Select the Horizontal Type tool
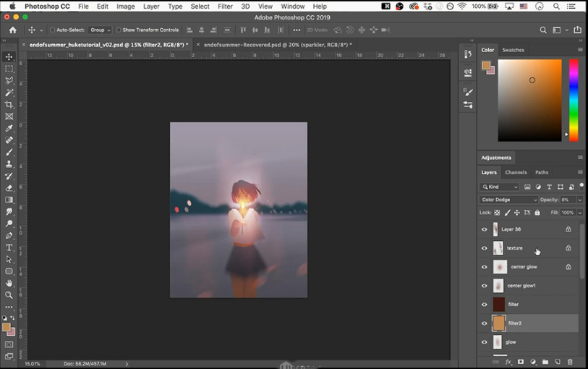 coord(9,247)
